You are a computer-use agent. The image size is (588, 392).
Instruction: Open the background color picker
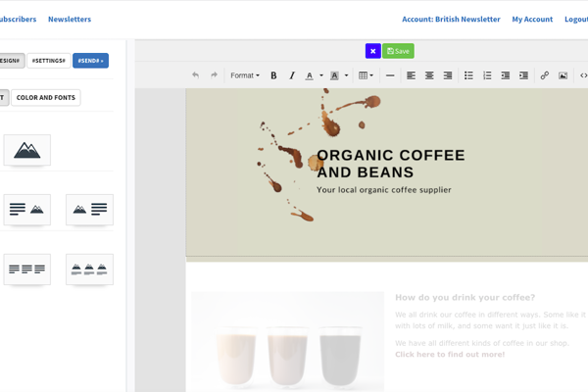335,75
